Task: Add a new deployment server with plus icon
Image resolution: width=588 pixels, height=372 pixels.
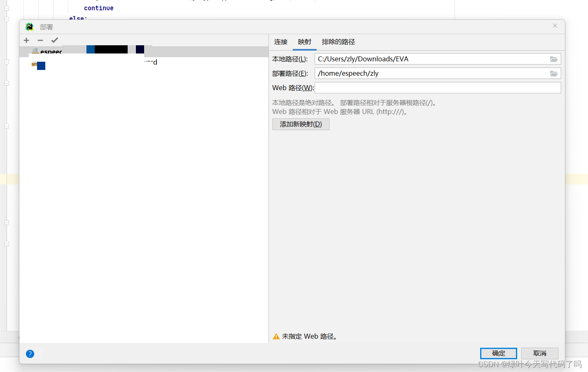Action: pos(26,40)
